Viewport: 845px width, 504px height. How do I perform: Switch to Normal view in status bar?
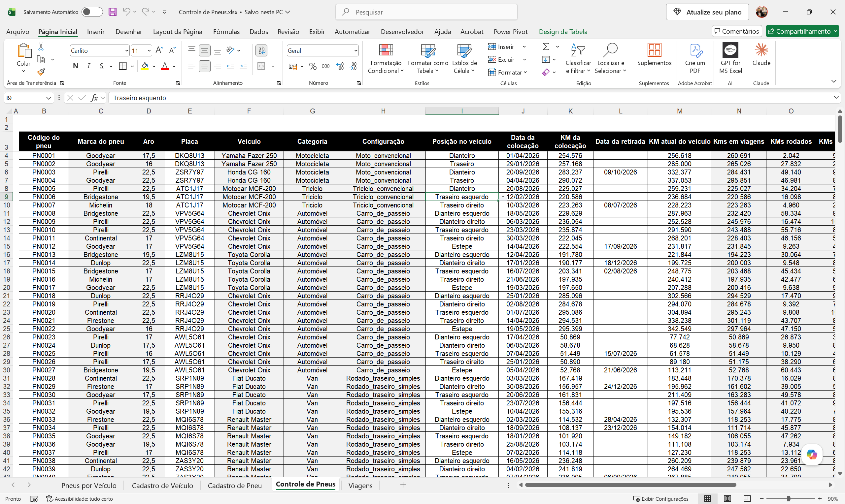707,499
